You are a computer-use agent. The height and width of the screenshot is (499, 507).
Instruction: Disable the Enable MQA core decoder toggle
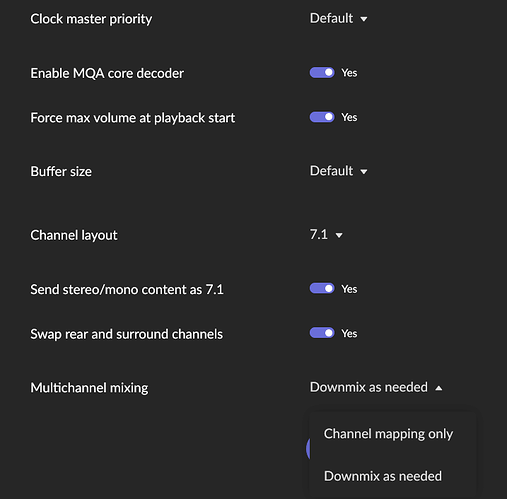coord(322,73)
